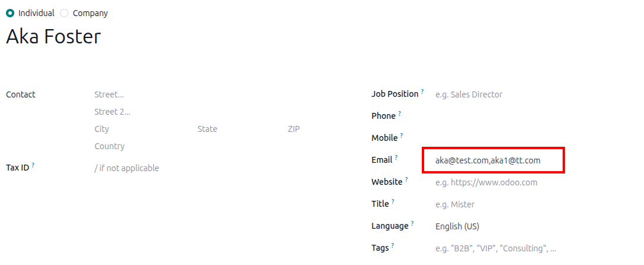Click the Street address field

click(178, 94)
